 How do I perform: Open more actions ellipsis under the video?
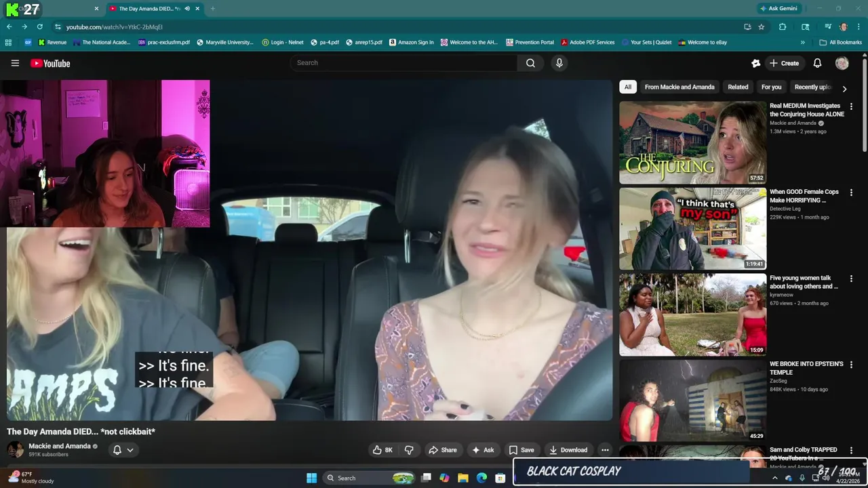[605, 450]
